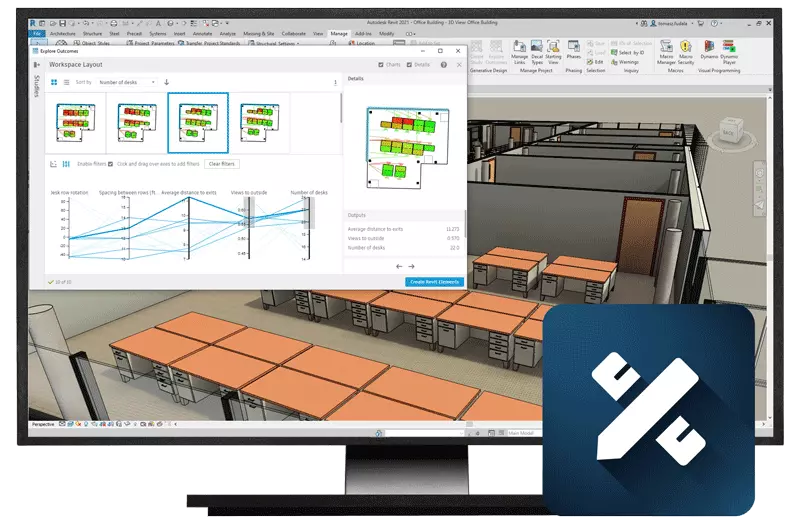Switch outcomes to grid thumbnail view

click(54, 82)
